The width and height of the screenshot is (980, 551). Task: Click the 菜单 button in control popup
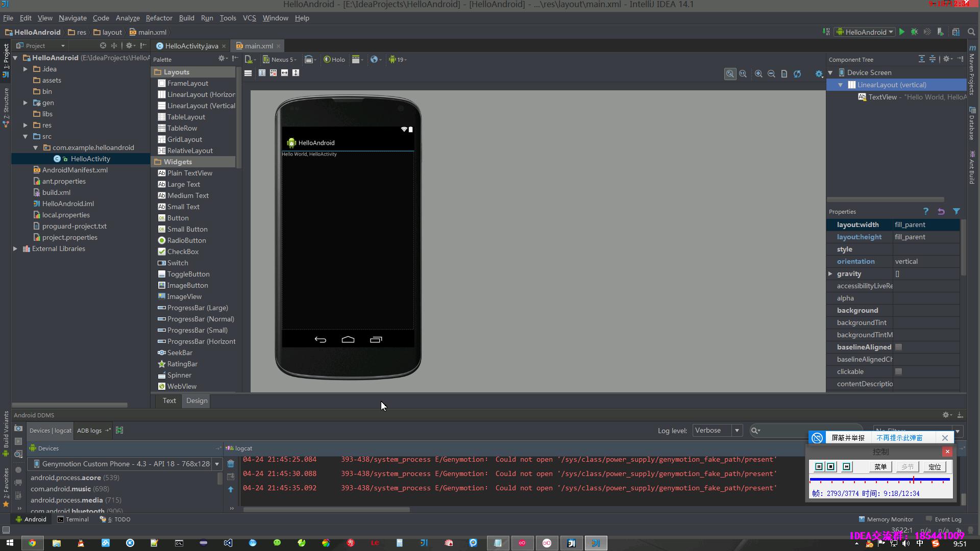(x=880, y=467)
